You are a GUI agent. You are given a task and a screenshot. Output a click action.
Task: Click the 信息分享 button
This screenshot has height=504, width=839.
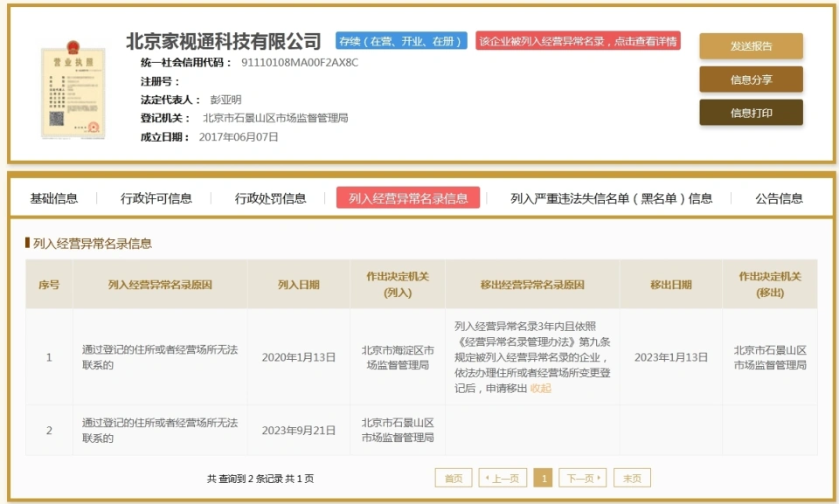pos(751,79)
